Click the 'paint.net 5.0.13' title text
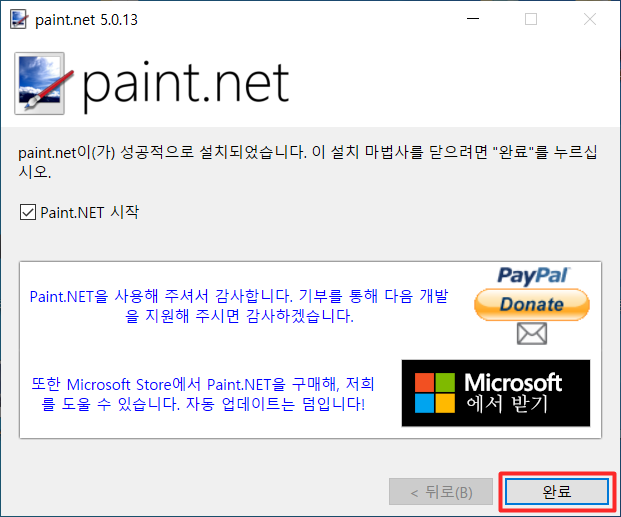This screenshot has height=517, width=621. tap(86, 20)
